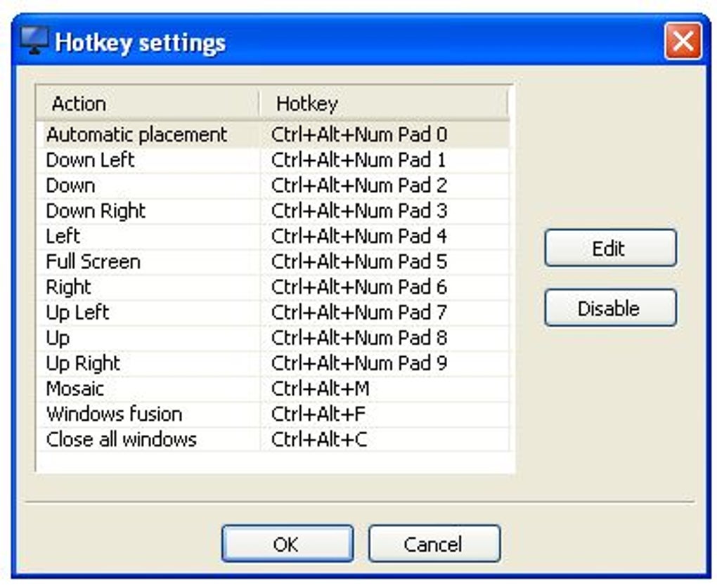Viewport: 717px width, 588px height.
Task: Select the Down Left action
Action: coord(90,160)
